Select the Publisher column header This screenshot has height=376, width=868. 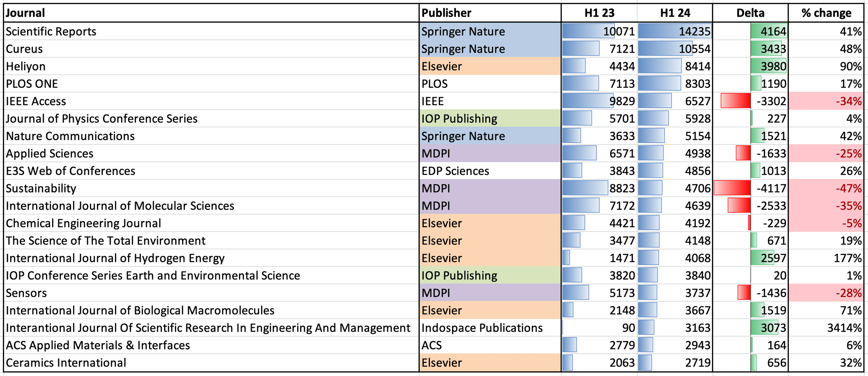tap(490, 13)
